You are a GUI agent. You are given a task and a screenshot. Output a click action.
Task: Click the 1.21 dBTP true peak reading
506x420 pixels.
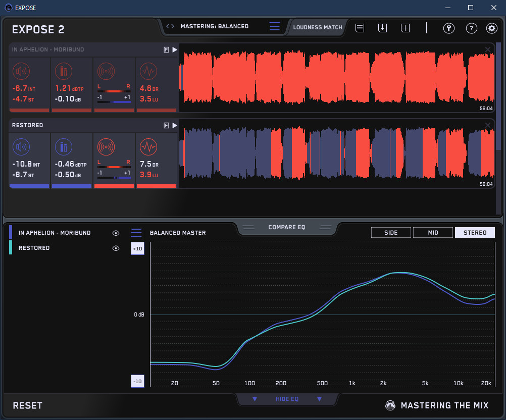[69, 88]
